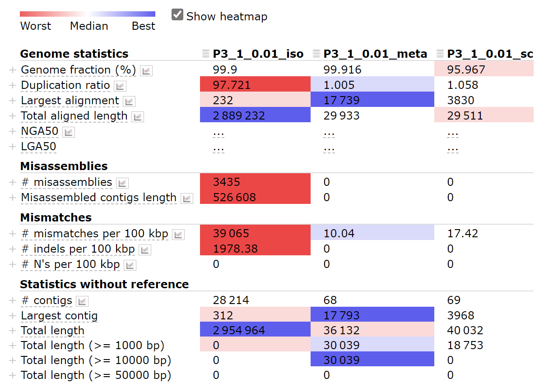Click the Total length (>= 1000 bp) label
This screenshot has width=558, height=392.
point(93,346)
